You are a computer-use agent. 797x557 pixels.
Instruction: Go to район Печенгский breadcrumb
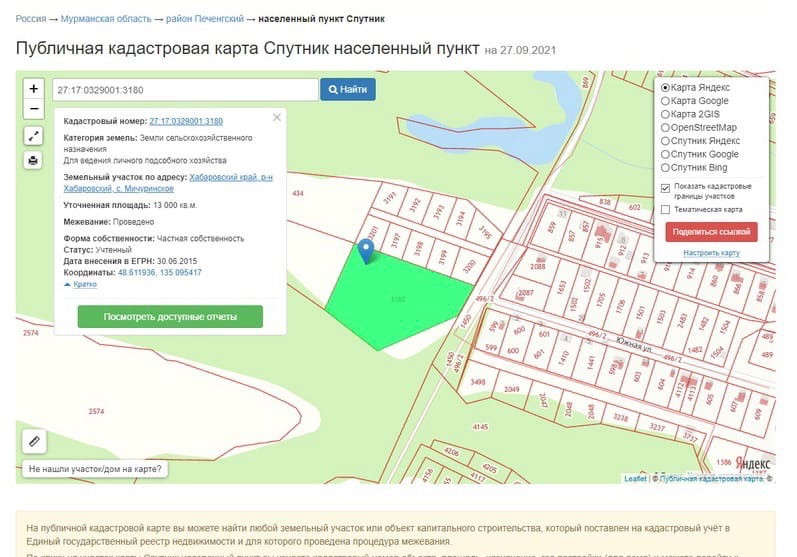point(205,19)
